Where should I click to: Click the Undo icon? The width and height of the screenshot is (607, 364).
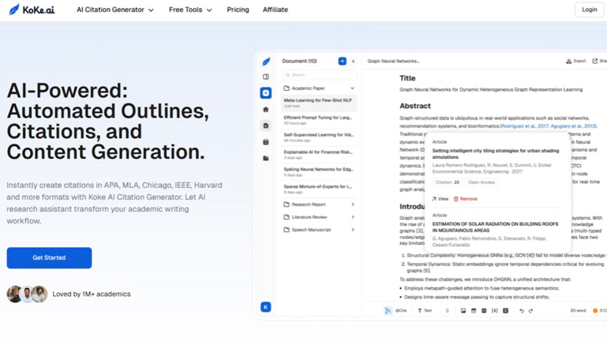coord(521,310)
